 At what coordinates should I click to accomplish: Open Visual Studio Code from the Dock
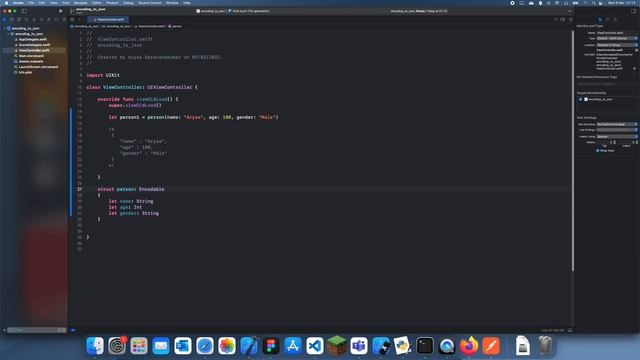(x=315, y=346)
